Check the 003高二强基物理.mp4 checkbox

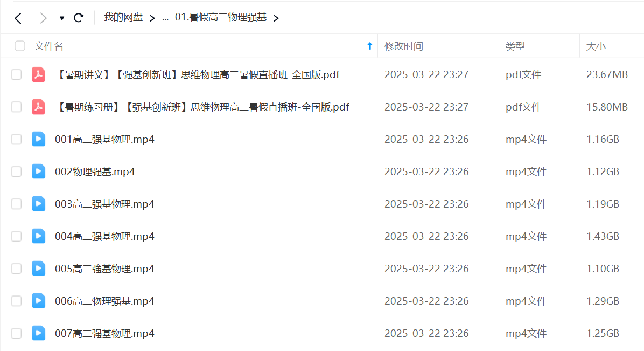[x=17, y=204]
